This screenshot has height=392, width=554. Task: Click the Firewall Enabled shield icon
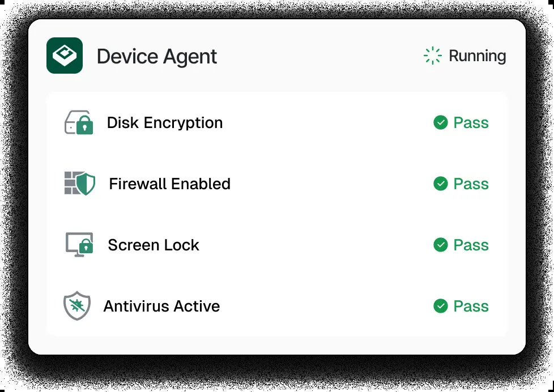coord(80,184)
